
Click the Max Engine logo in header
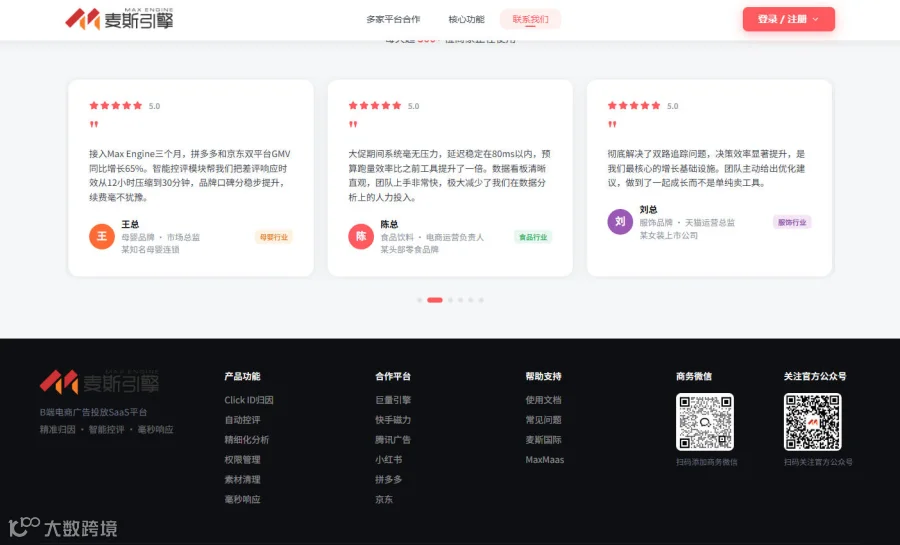(119, 19)
